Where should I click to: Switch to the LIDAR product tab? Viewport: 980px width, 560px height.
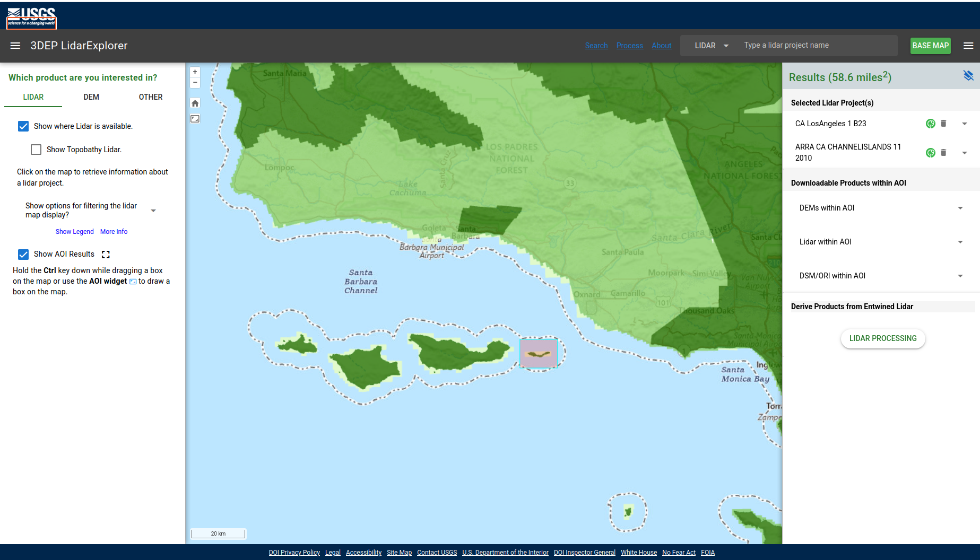33,97
